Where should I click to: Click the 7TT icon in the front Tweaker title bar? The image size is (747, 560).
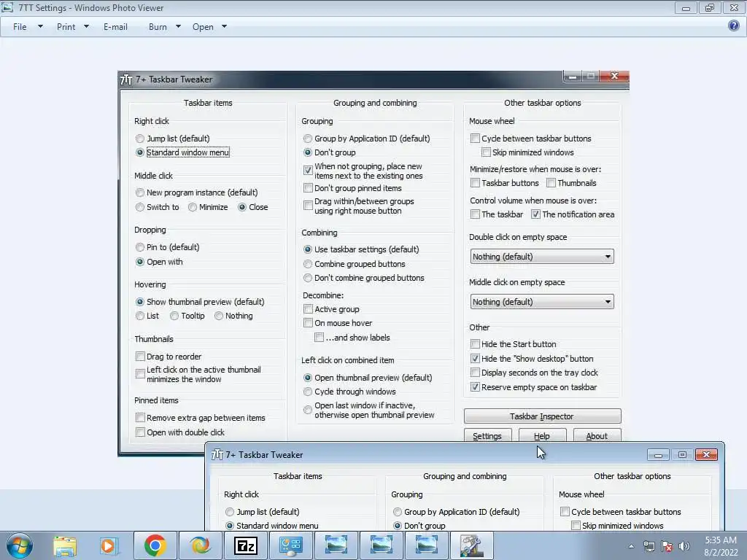[x=217, y=455]
